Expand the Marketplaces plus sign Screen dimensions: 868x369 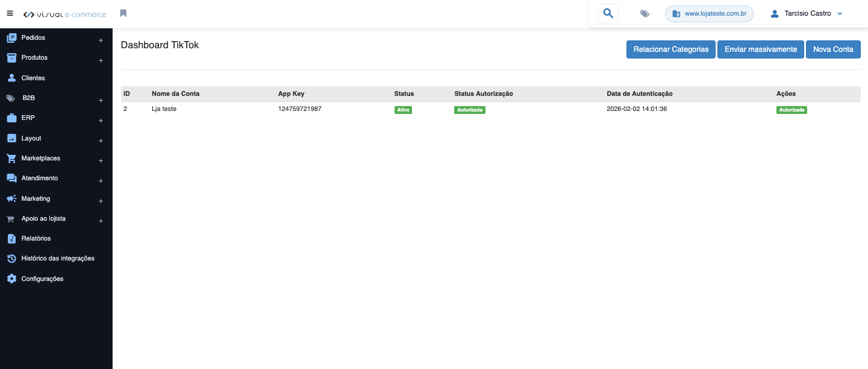(x=101, y=161)
